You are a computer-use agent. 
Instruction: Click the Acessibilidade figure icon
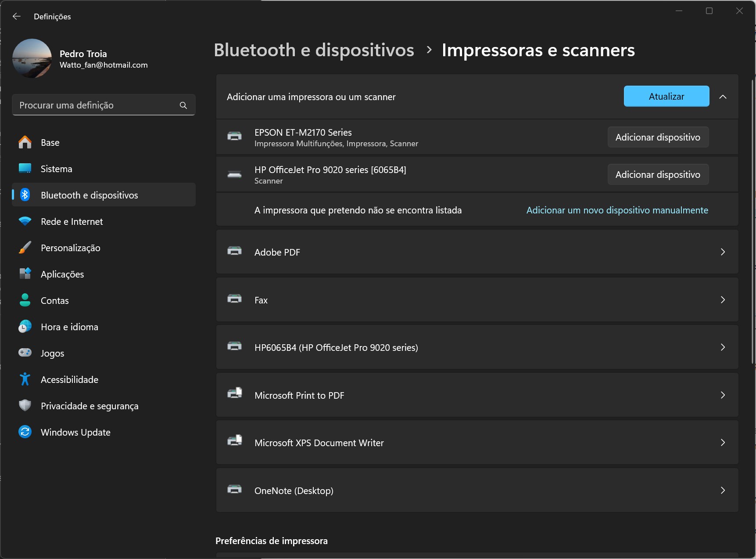[x=25, y=379]
